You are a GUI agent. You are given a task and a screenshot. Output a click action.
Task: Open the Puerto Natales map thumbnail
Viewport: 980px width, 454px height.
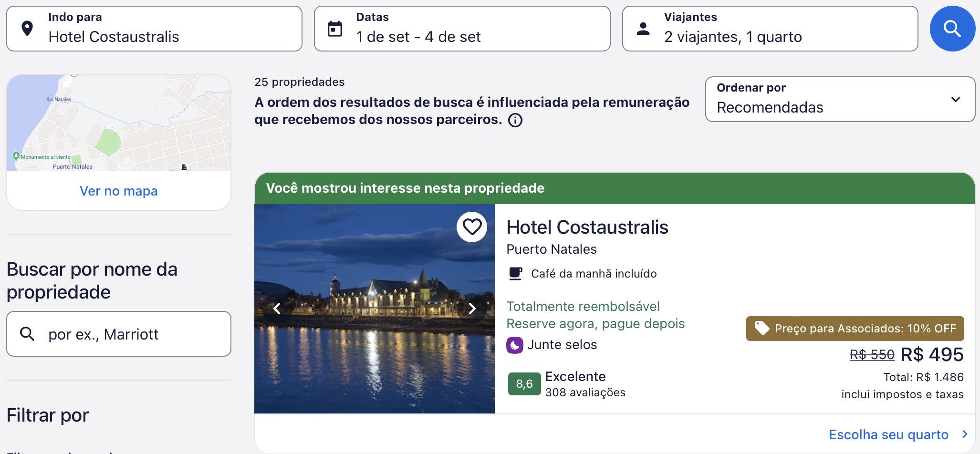(x=118, y=123)
